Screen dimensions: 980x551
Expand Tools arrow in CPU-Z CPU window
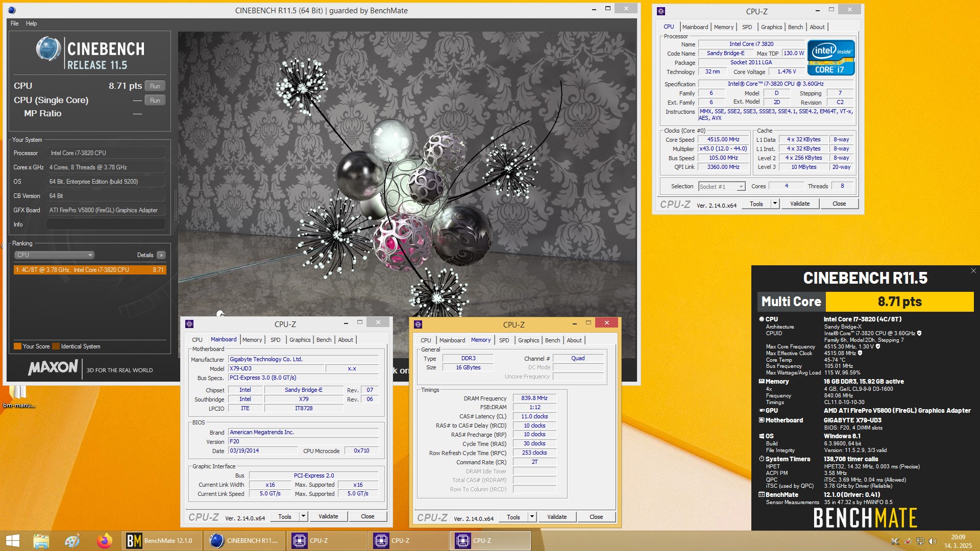pos(774,204)
